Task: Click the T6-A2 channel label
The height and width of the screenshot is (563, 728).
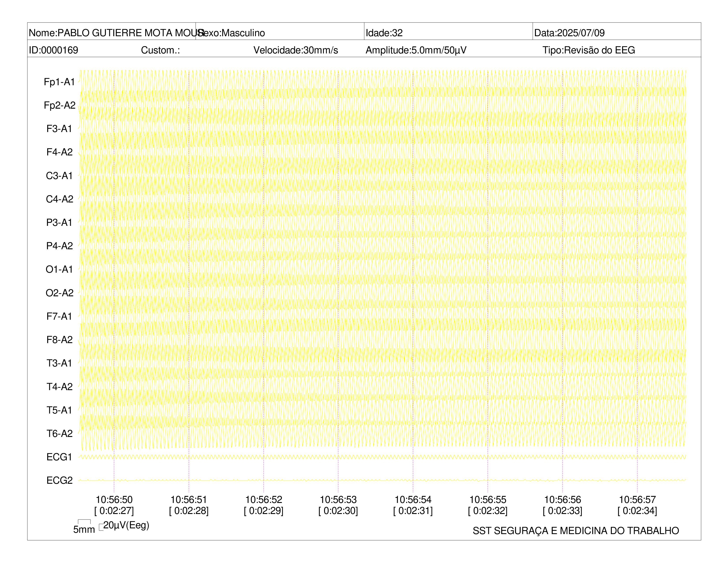Action: click(x=59, y=433)
